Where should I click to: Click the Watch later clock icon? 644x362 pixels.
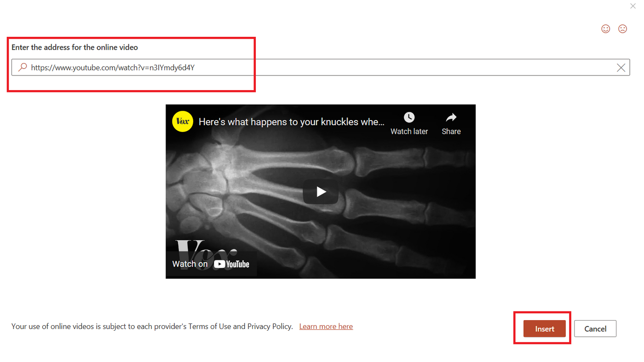click(409, 117)
